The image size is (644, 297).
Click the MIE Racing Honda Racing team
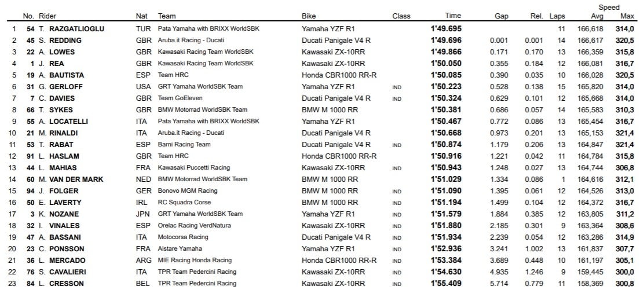click(195, 261)
